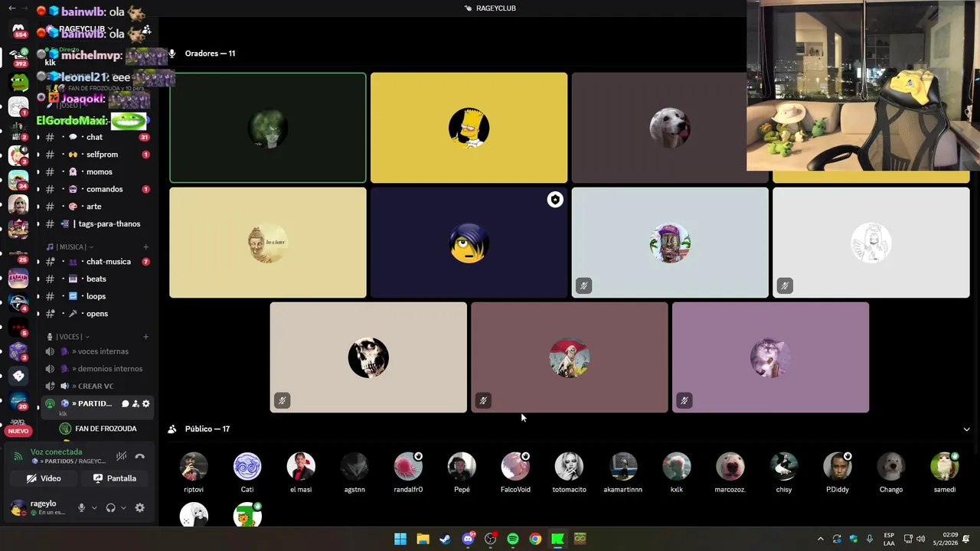
Task: Click the invite people icon on PARTIDOS
Action: 136,404
